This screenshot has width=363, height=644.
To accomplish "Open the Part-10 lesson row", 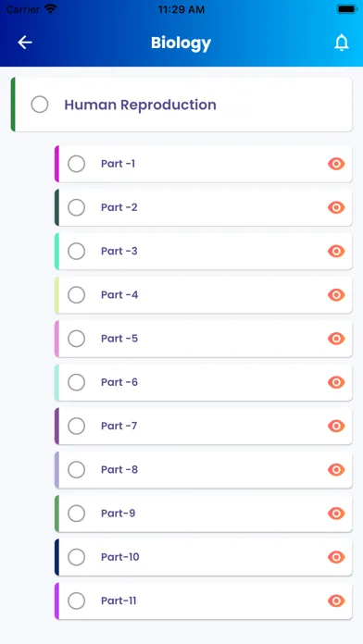I will pos(204,557).
